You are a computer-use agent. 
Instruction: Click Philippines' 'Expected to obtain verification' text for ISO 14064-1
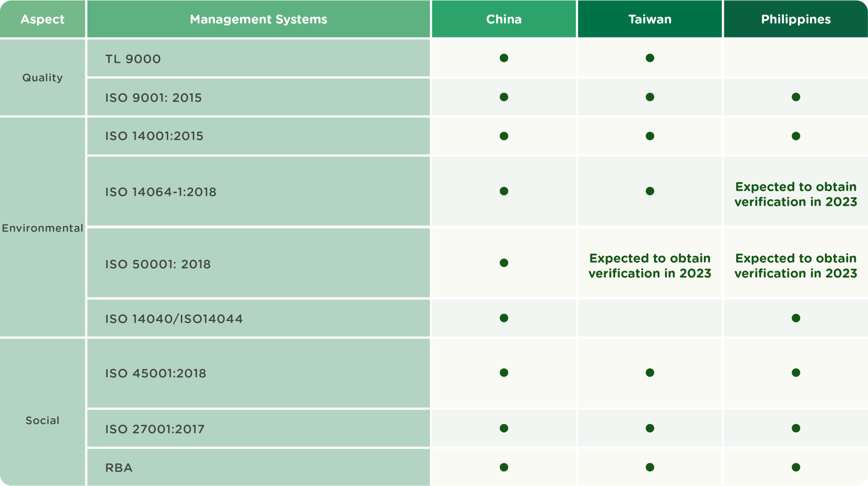click(796, 194)
